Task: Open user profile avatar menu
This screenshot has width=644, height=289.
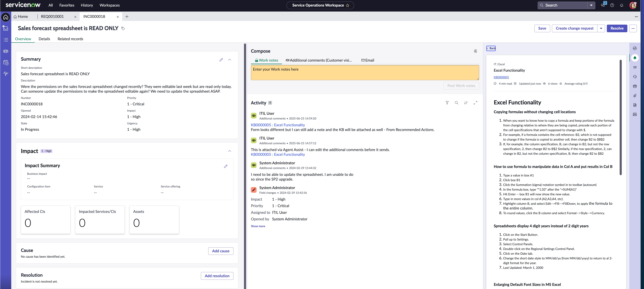Action: coord(633,5)
